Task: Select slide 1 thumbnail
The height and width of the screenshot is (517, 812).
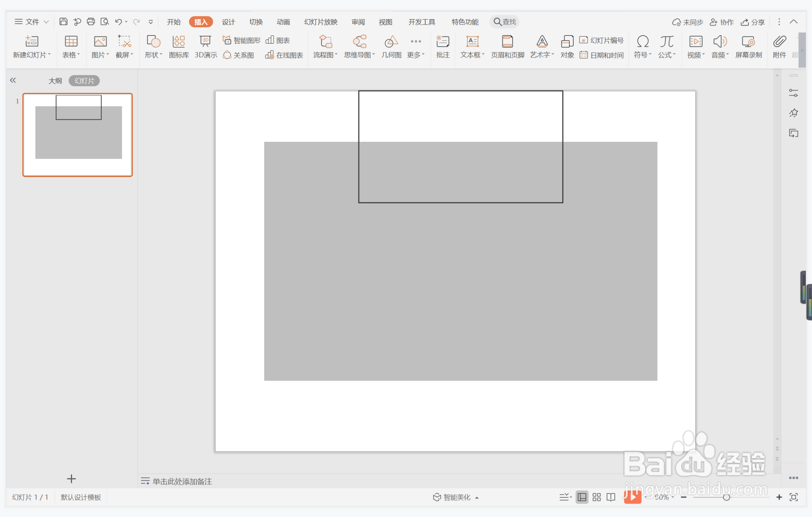Action: tap(77, 135)
